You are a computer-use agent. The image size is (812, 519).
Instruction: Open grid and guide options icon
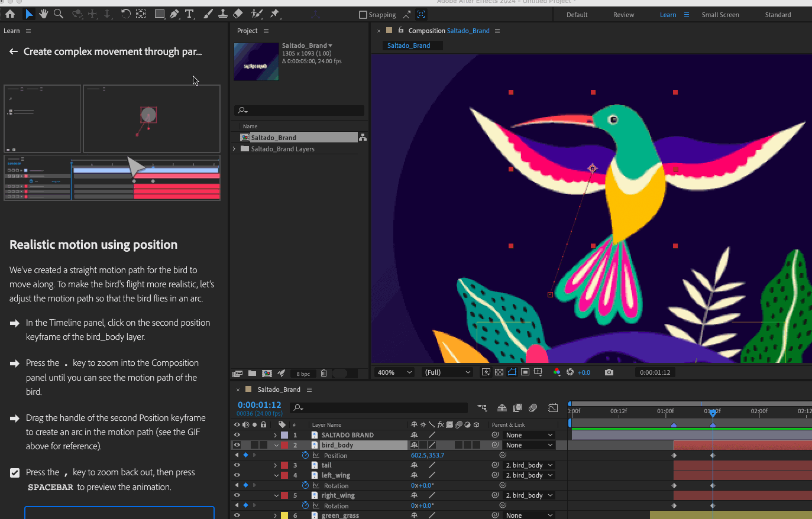coord(538,372)
